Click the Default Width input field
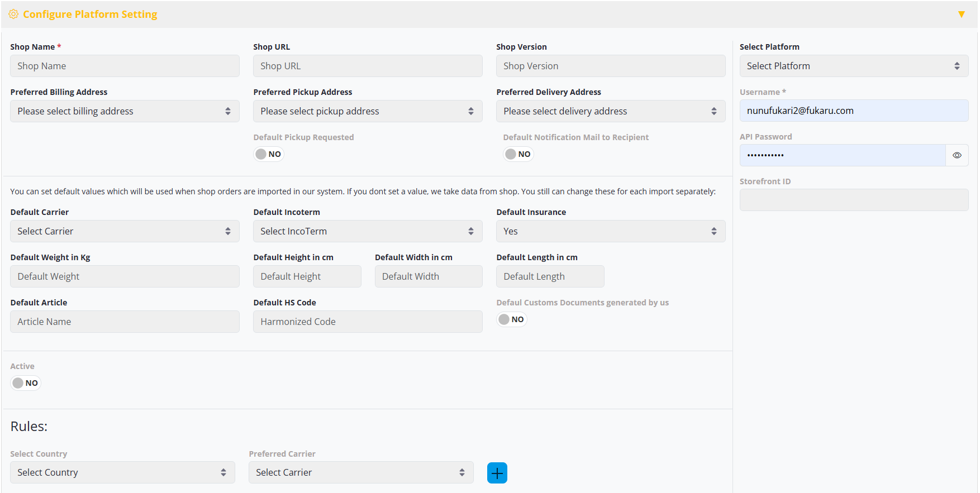This screenshot has height=493, width=980. (x=429, y=276)
